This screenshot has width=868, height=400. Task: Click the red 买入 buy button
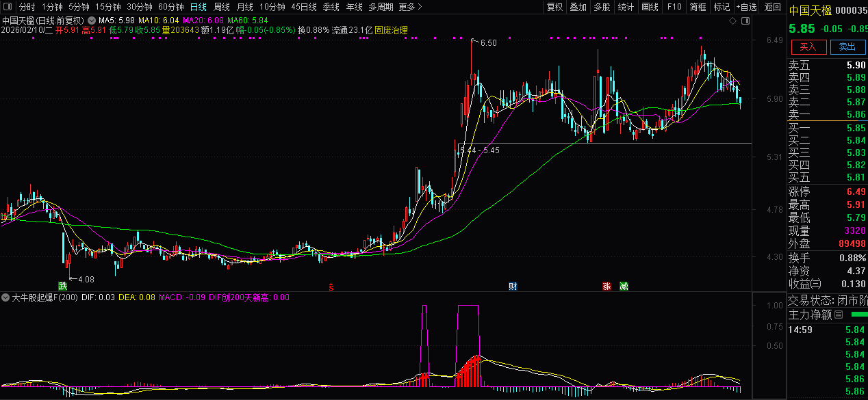coord(808,46)
